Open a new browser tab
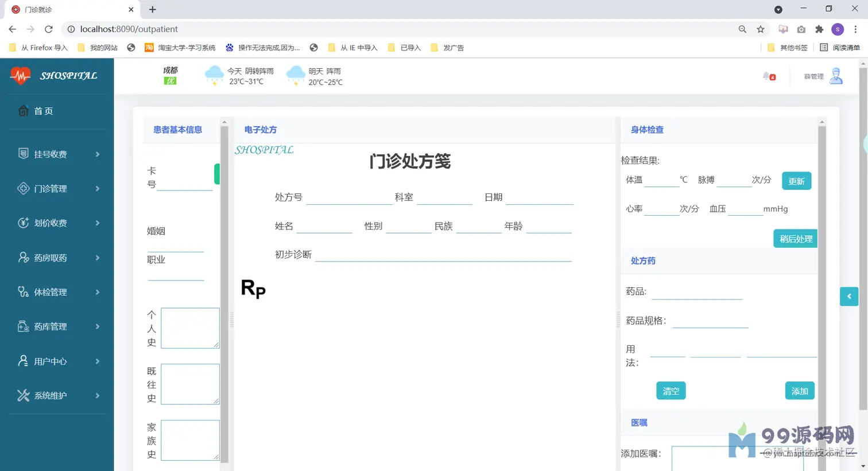 click(x=152, y=9)
